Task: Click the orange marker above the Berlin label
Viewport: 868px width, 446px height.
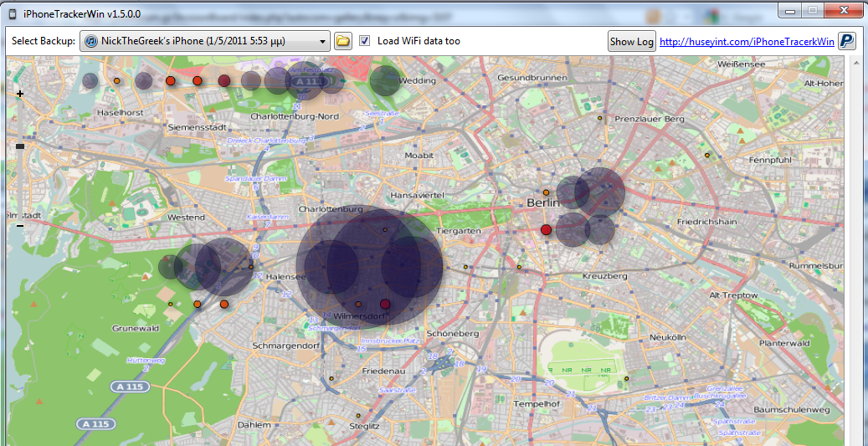Action: [x=546, y=192]
